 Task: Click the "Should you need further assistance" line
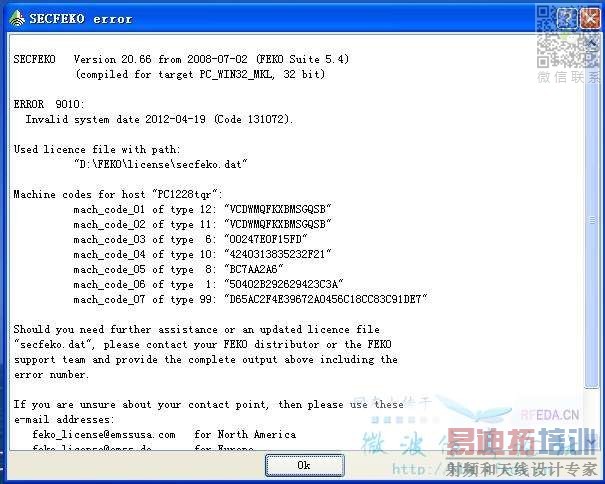coord(196,330)
